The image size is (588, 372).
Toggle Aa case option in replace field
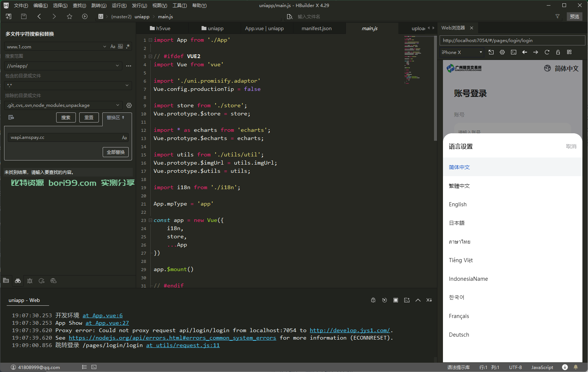[x=124, y=138]
